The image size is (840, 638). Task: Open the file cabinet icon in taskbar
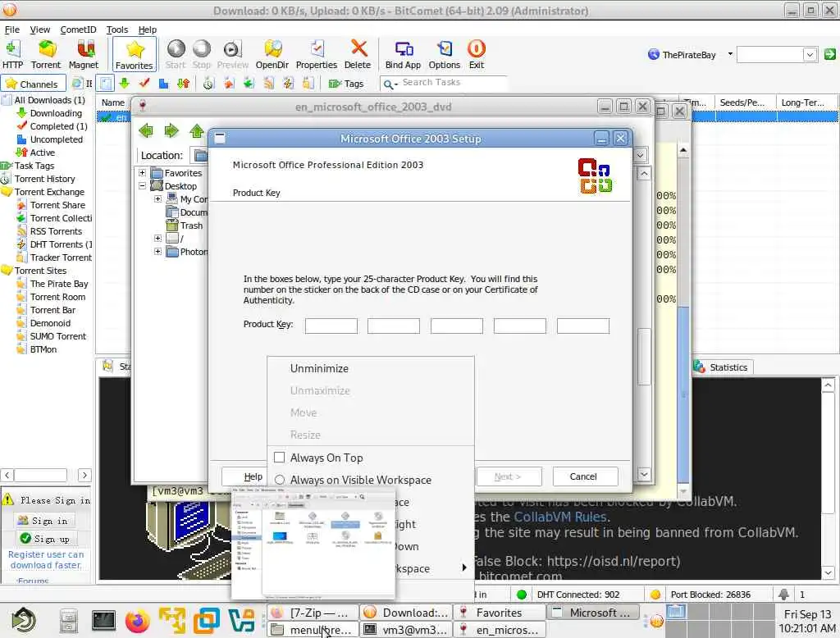point(69,622)
